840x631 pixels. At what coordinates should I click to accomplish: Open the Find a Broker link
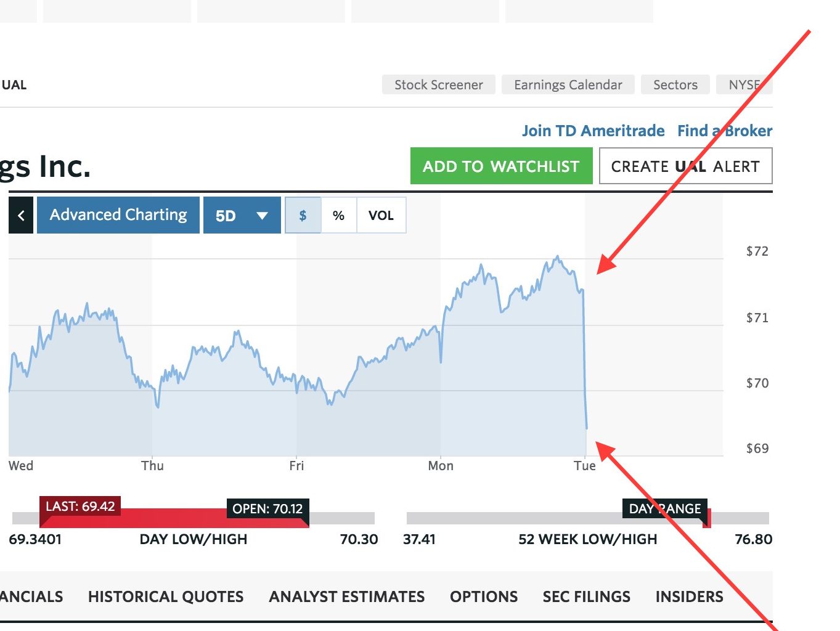click(724, 131)
